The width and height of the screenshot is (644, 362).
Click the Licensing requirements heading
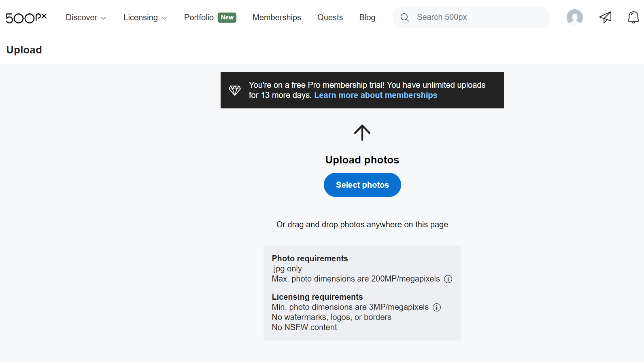click(x=317, y=297)
